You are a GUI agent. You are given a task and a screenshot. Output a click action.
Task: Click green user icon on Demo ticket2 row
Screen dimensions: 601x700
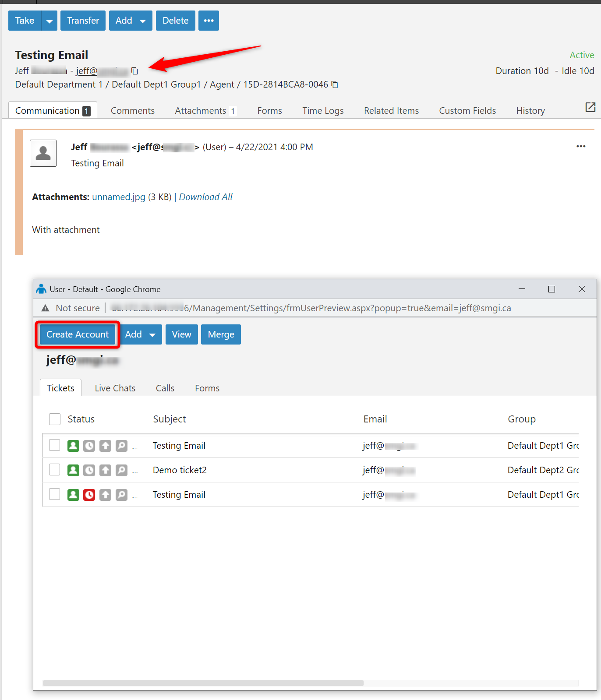[x=73, y=470]
